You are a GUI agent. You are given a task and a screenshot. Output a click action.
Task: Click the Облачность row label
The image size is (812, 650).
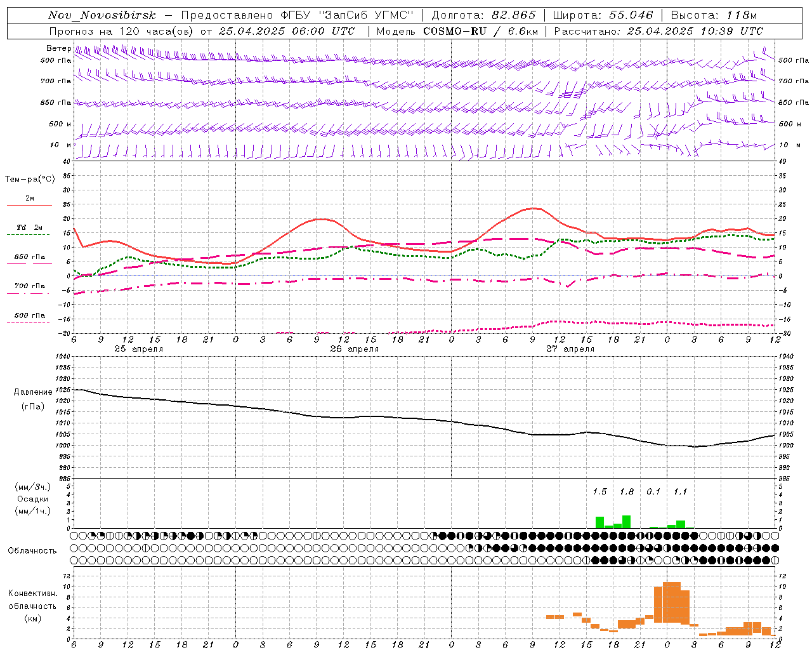click(x=32, y=550)
